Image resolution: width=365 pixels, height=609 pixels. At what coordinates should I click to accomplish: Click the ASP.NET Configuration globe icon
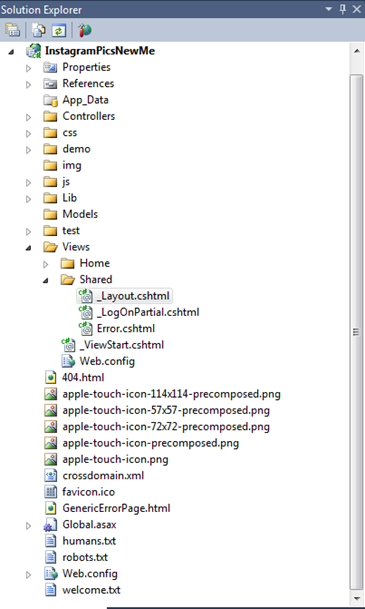85,30
